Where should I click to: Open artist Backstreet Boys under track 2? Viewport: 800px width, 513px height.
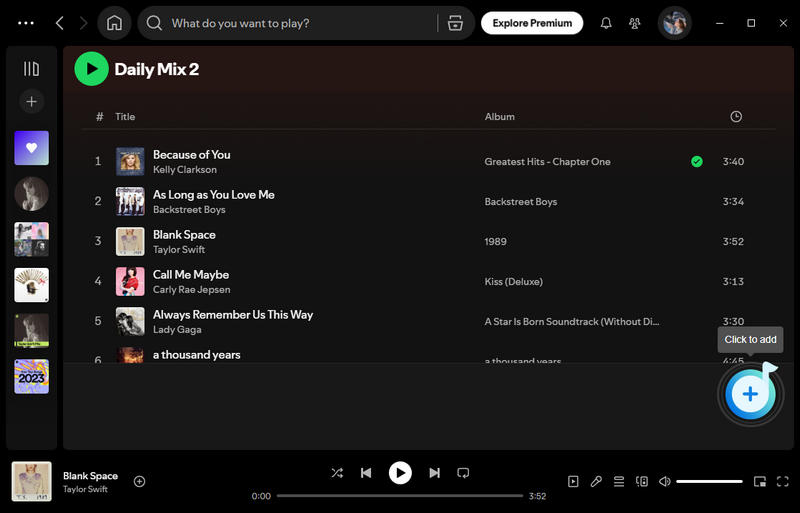(x=189, y=210)
